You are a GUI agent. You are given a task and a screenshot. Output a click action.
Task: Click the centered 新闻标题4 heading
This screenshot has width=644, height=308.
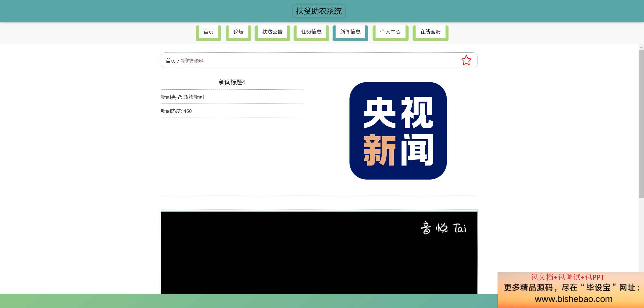pyautogui.click(x=232, y=82)
